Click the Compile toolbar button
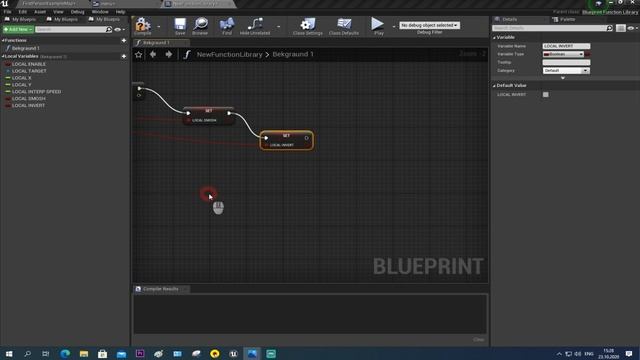 [143, 26]
